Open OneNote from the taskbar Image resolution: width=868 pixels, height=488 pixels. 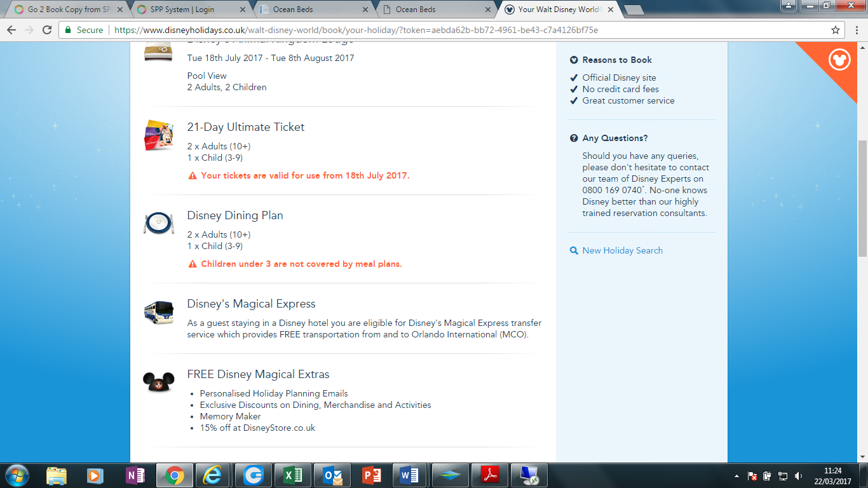click(135, 475)
